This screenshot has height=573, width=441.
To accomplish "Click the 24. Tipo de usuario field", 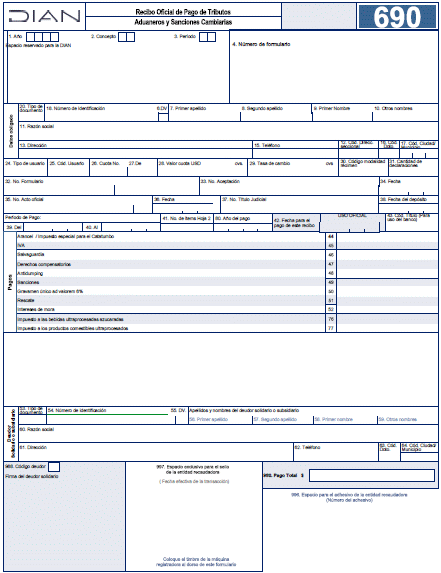I will 25,168.
